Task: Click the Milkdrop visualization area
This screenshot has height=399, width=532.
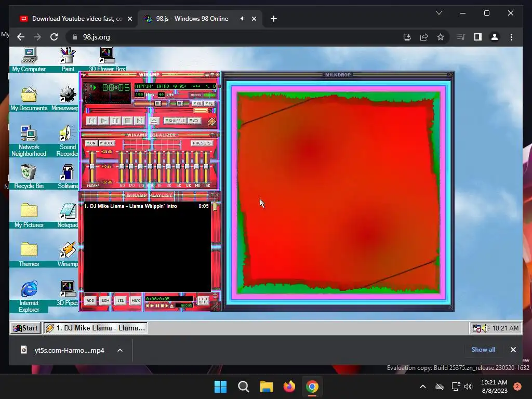Action: 338,192
